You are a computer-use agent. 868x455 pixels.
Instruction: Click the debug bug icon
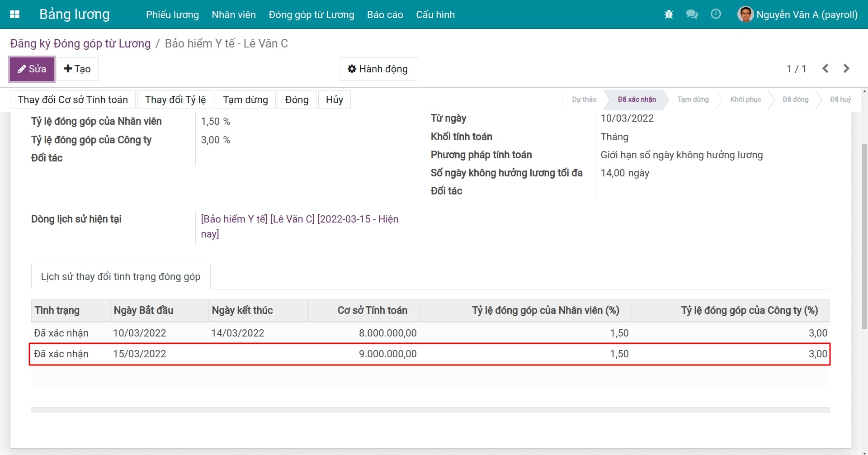(669, 14)
